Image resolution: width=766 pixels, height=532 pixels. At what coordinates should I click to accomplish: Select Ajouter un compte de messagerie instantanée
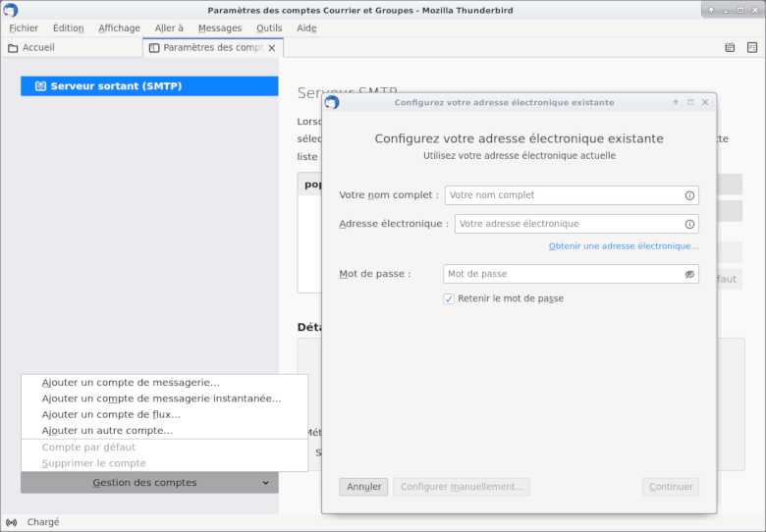coord(164,399)
